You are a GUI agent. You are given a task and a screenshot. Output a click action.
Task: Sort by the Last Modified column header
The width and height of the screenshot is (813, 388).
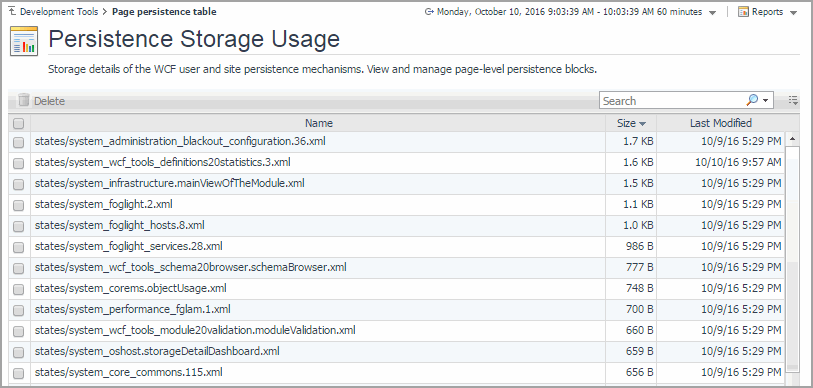tap(720, 123)
